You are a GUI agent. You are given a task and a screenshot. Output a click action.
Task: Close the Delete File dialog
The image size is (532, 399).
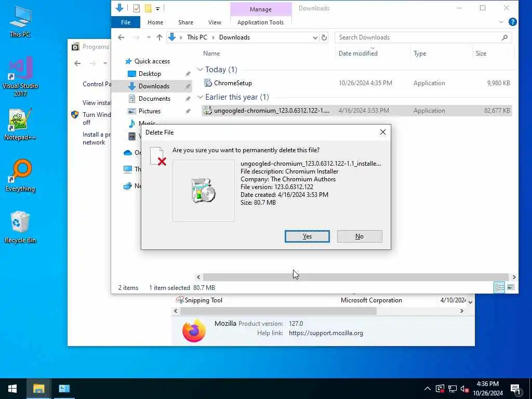coord(383,132)
